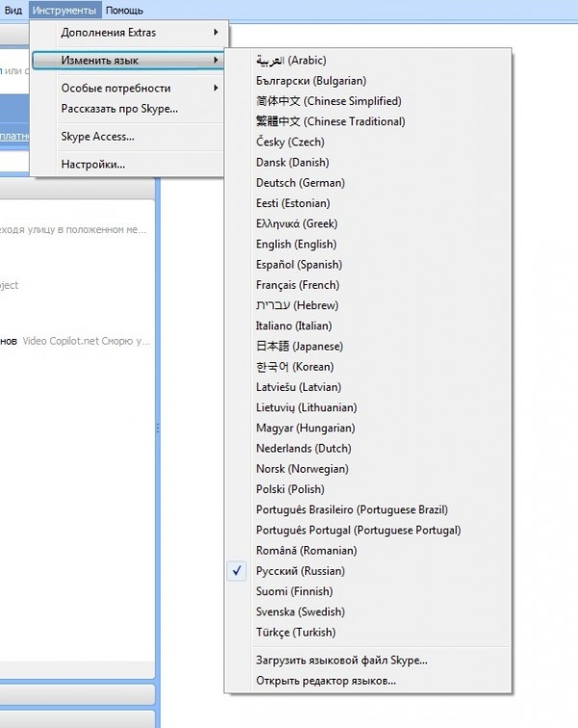
Task: Select Japanese language
Action: [368, 347]
